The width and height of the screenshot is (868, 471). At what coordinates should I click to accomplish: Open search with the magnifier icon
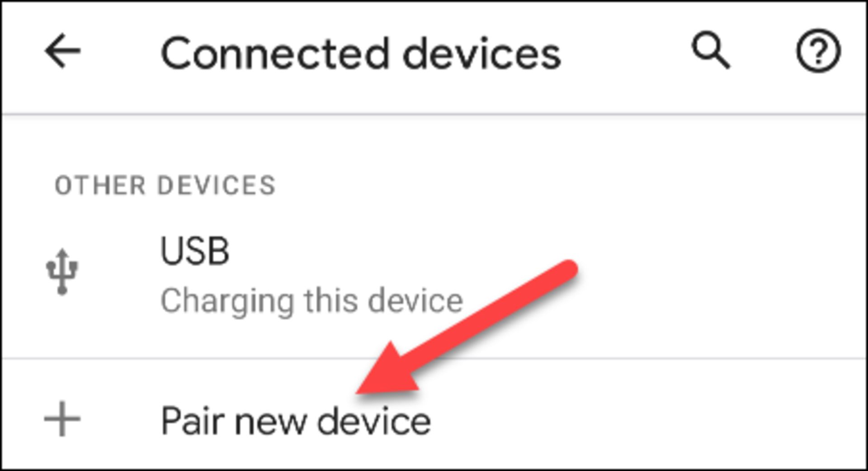711,50
